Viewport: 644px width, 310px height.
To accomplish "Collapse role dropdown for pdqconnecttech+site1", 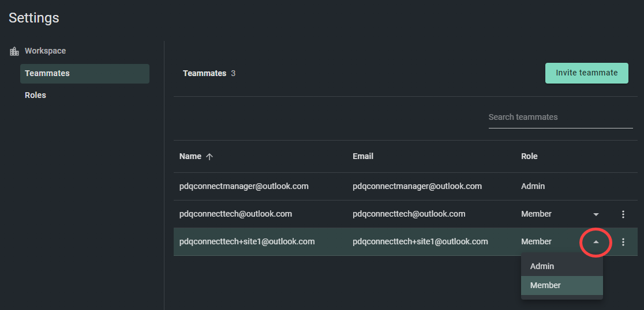I will (x=596, y=242).
